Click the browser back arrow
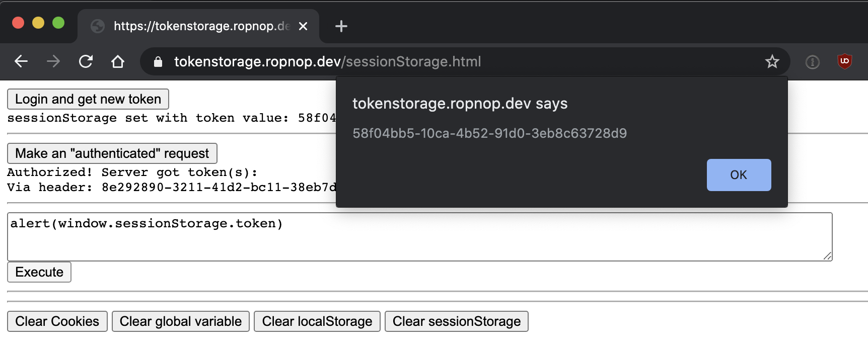 (21, 61)
